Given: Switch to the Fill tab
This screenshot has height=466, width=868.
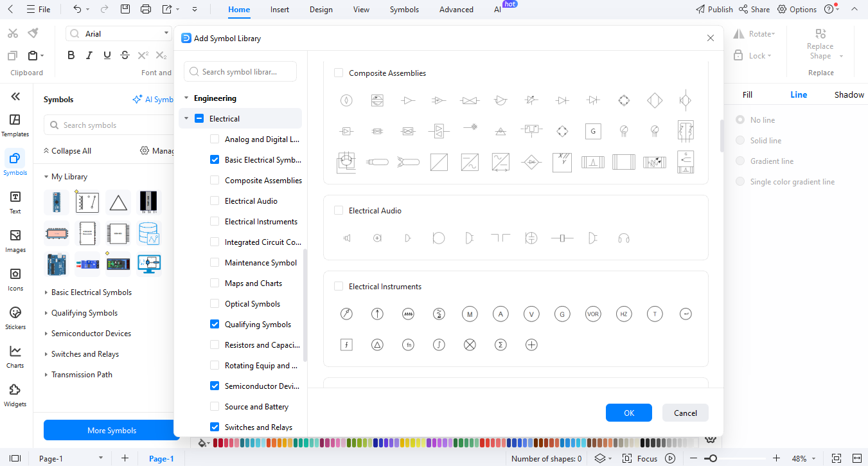Looking at the screenshot, I should (x=747, y=94).
